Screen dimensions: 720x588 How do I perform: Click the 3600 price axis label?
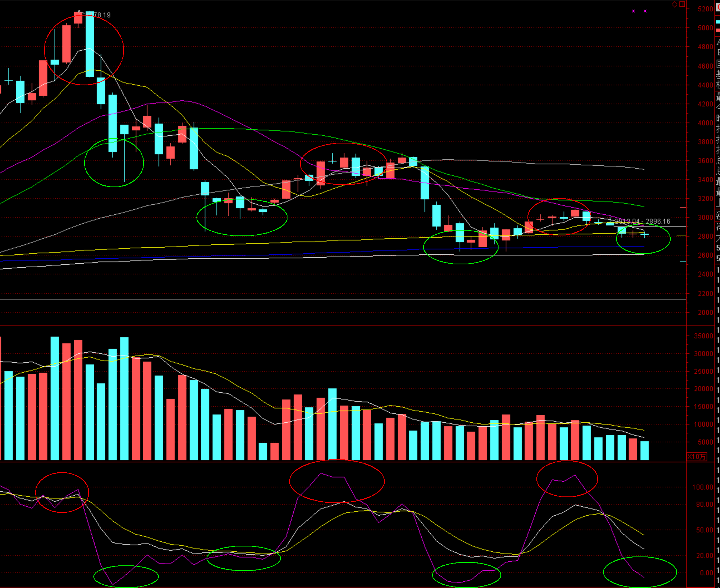point(705,161)
